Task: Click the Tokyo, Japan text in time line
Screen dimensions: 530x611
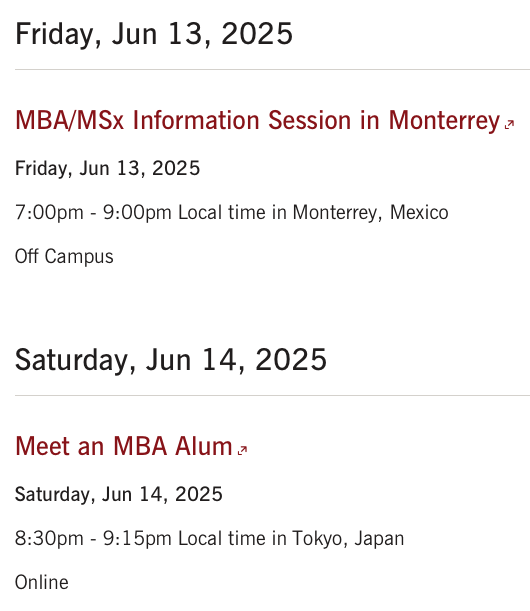Action: click(348, 539)
